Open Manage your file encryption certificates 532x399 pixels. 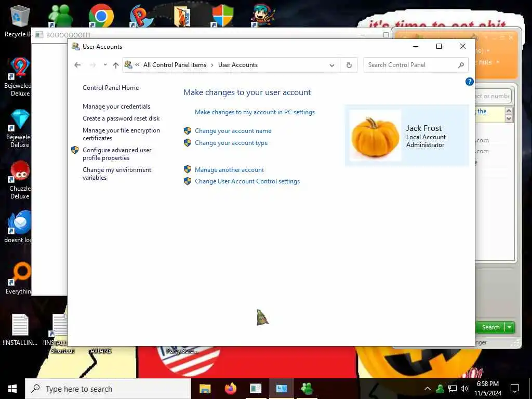point(121,134)
